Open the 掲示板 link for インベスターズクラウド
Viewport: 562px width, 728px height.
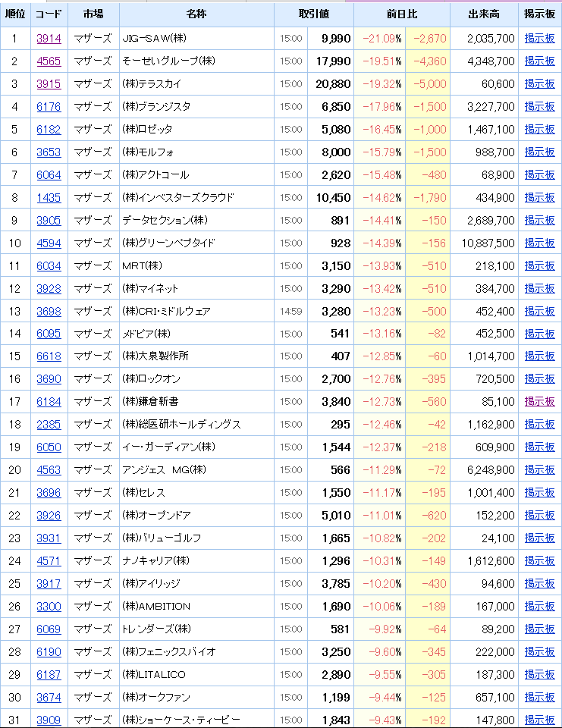pyautogui.click(x=540, y=198)
